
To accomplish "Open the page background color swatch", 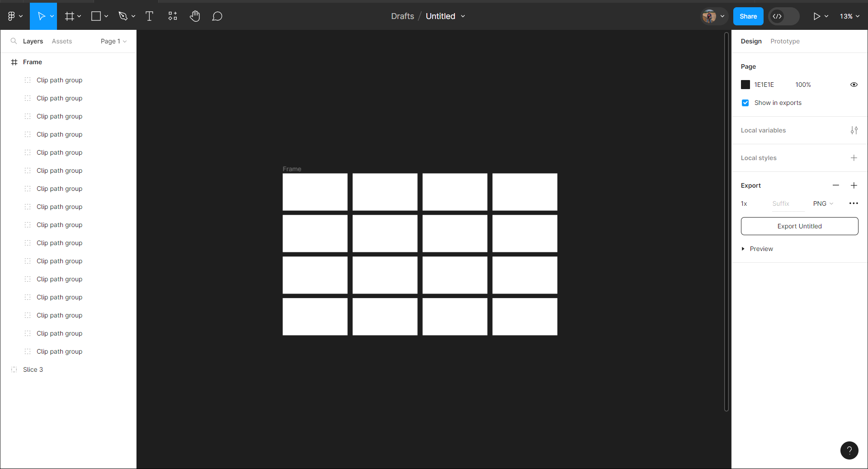I will pyautogui.click(x=746, y=85).
